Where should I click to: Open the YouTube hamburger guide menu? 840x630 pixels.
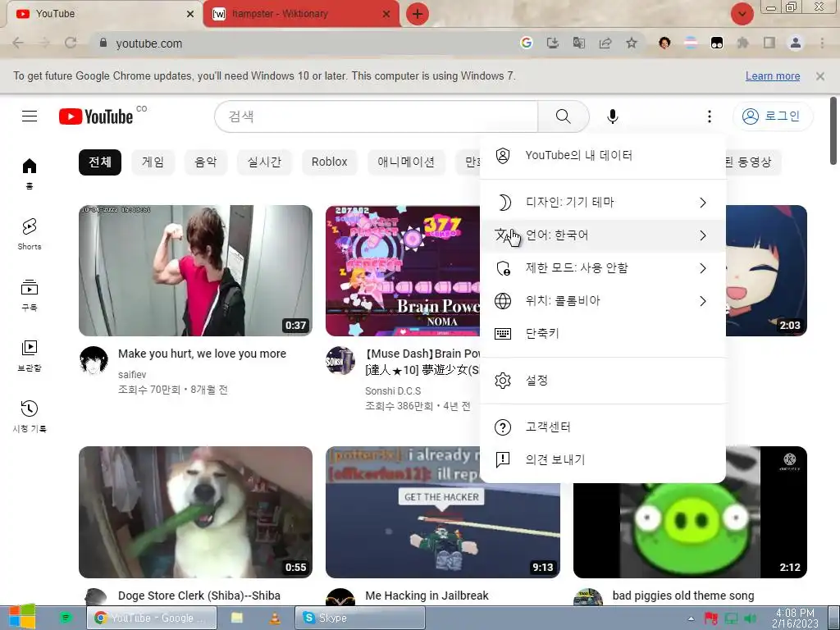[30, 116]
